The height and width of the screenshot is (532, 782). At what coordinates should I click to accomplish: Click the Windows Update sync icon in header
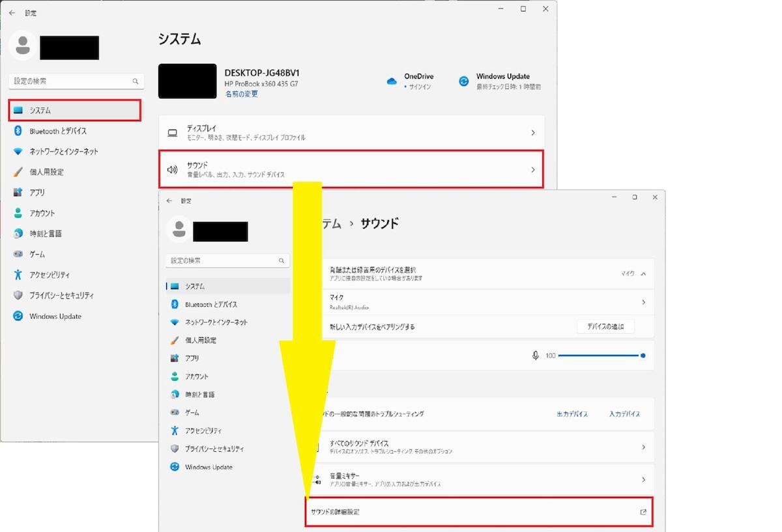pos(463,81)
